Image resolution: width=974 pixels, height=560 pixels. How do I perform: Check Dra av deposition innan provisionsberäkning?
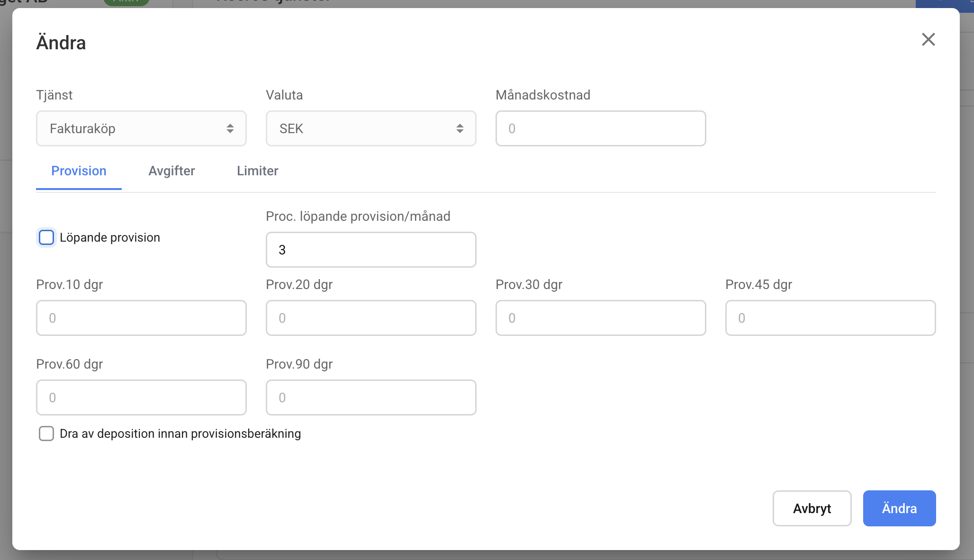pyautogui.click(x=46, y=434)
